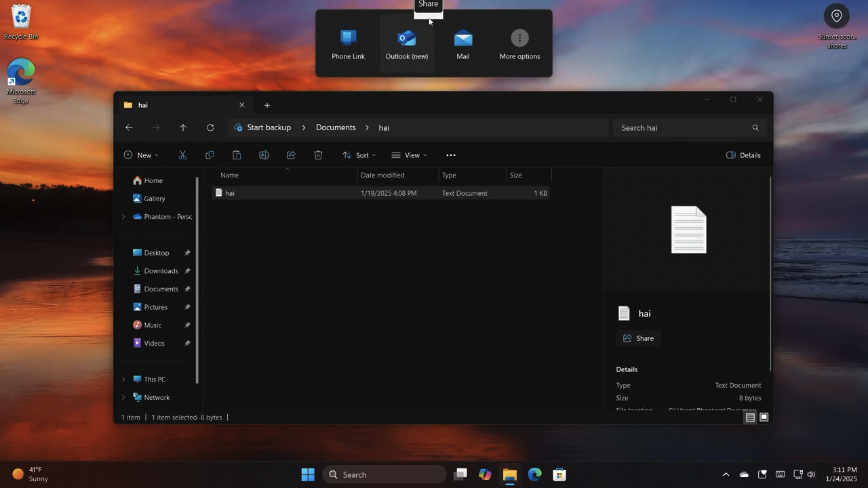Open Microsoft Store from taskbar
The image size is (868, 488).
click(559, 474)
